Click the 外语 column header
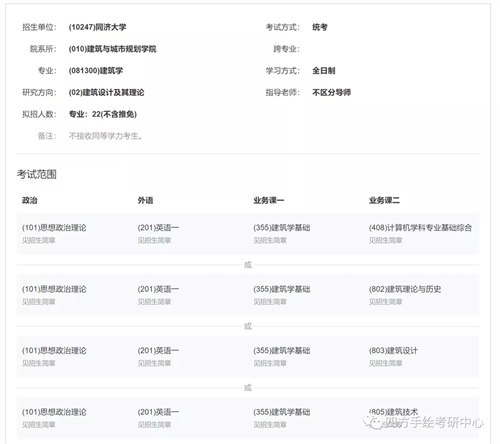Viewport: 500px width, 444px height. 145,200
